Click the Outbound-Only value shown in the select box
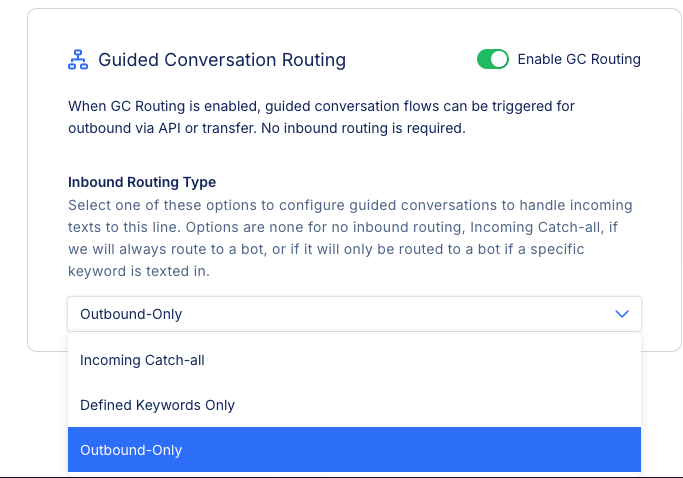 click(x=131, y=314)
